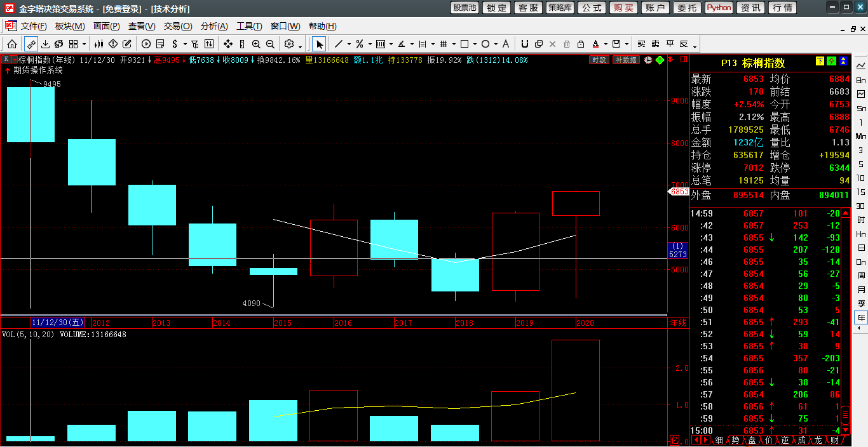This screenshot has height=447, width=868.
Task: Toggle the 年 yearly period sidebar button
Action: [861, 317]
